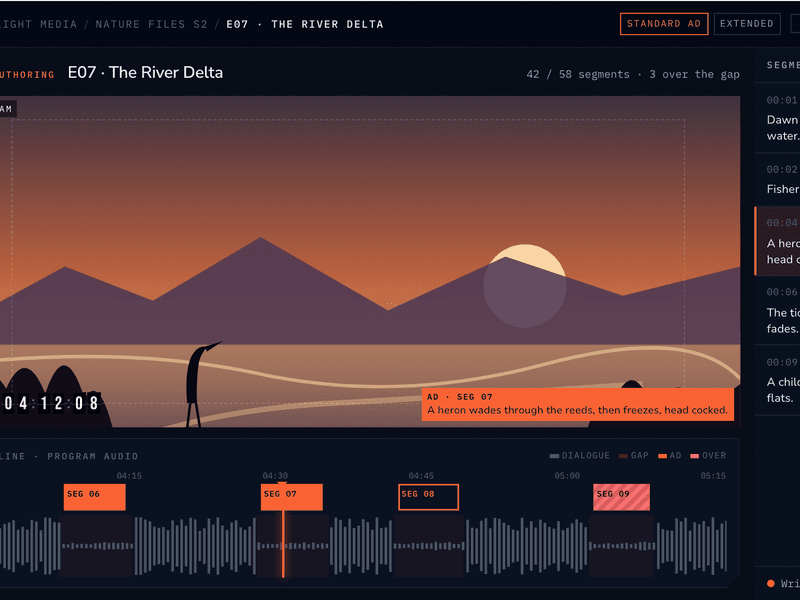
Task: Open Nature Files S2 breadcrumb
Action: 151,24
